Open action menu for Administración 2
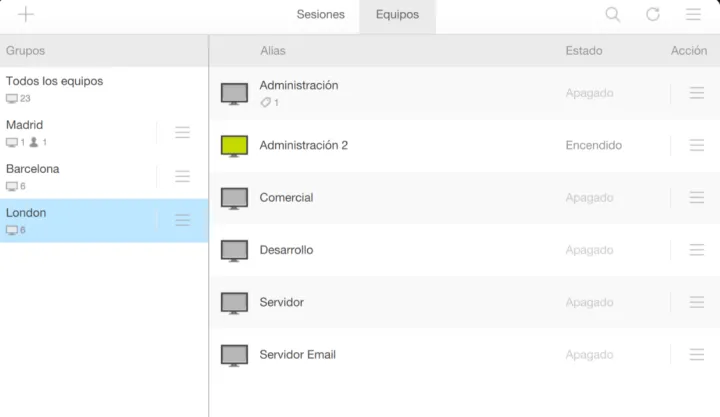The width and height of the screenshot is (720, 417). (x=697, y=145)
